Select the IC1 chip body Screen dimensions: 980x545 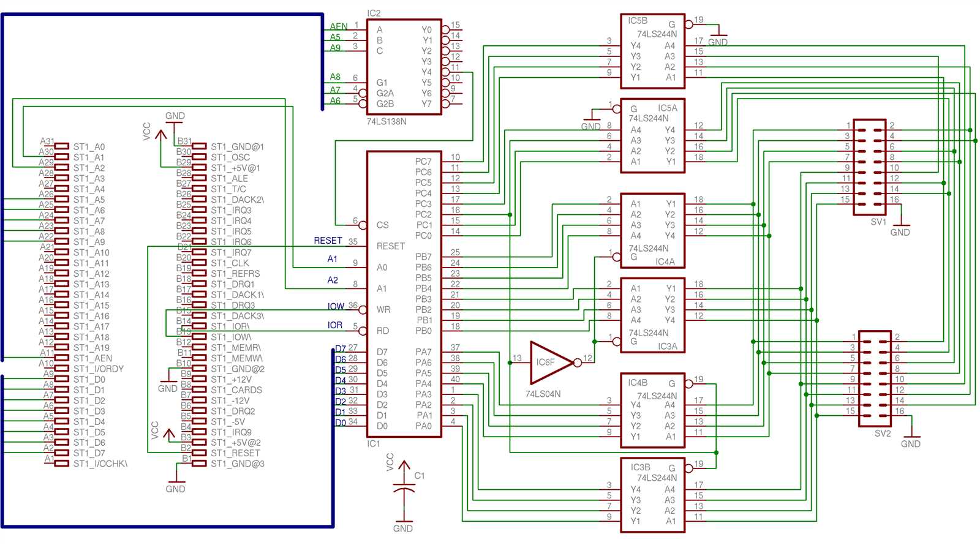[404, 294]
